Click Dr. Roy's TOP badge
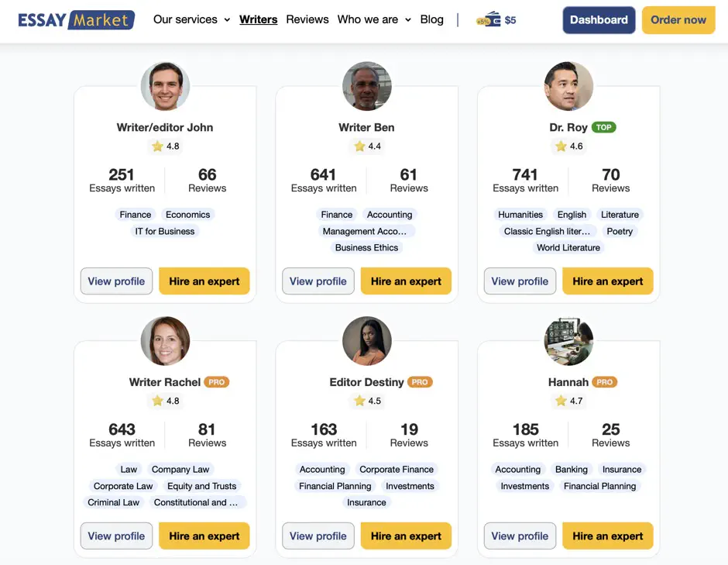The width and height of the screenshot is (728, 565). pos(603,127)
